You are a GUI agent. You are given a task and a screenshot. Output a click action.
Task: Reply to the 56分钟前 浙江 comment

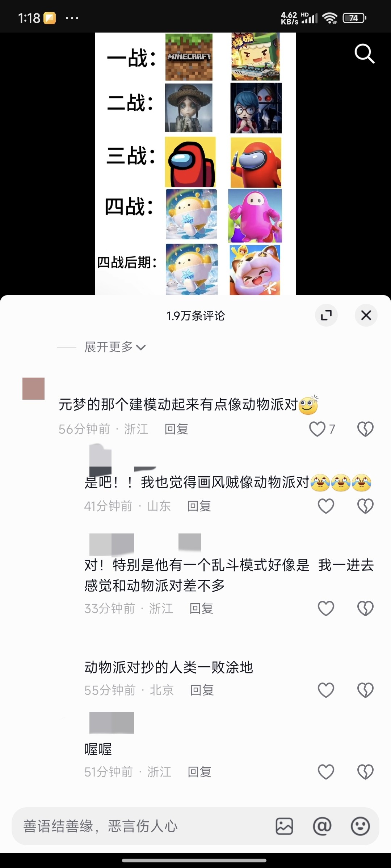tap(176, 429)
